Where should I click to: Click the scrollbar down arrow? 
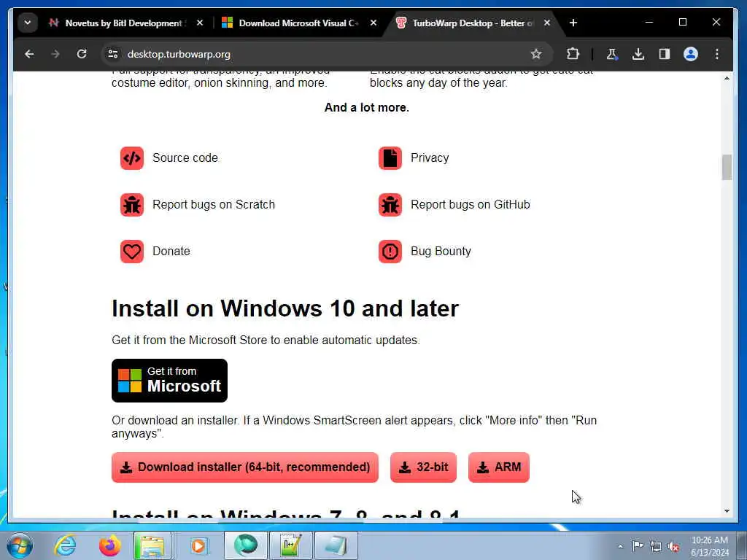pyautogui.click(x=727, y=511)
